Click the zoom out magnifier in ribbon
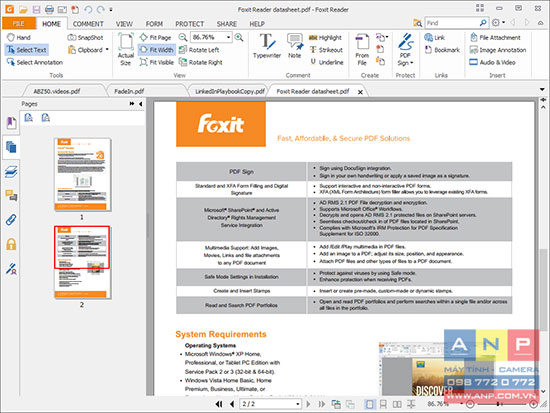The image size is (550, 413). coord(183,37)
